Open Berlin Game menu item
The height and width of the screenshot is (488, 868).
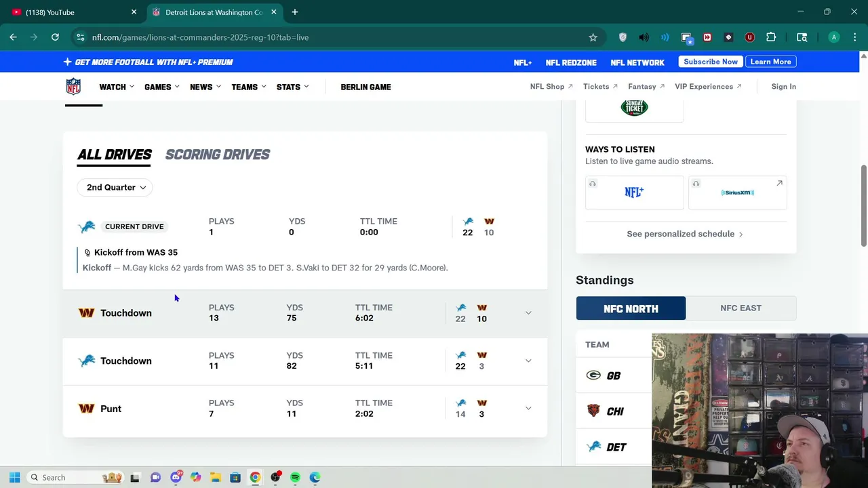[366, 87]
